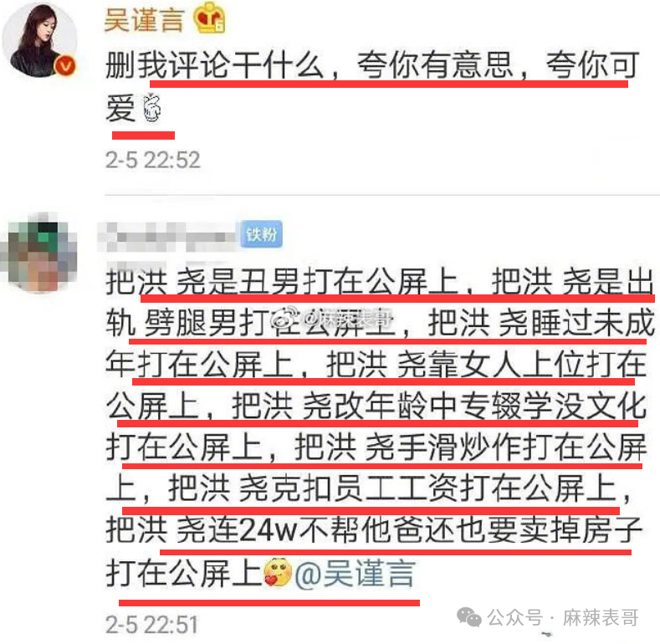The height and width of the screenshot is (644, 660).
Task: Select the line containing 连24w不帮他爸还
Action: click(x=374, y=529)
